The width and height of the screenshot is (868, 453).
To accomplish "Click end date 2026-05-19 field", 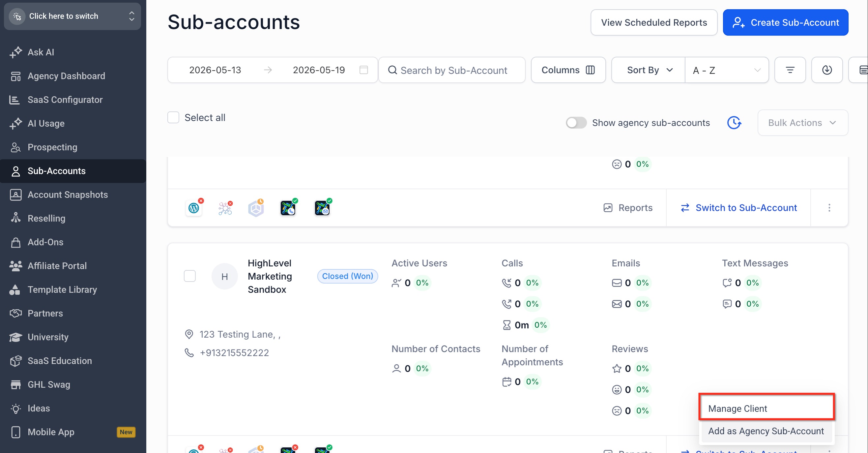I will click(318, 70).
